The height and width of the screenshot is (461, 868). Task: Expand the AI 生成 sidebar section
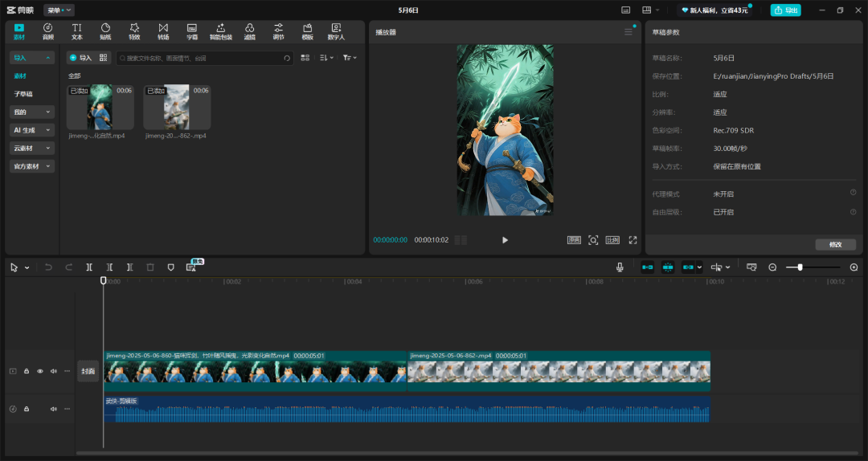[x=32, y=130]
